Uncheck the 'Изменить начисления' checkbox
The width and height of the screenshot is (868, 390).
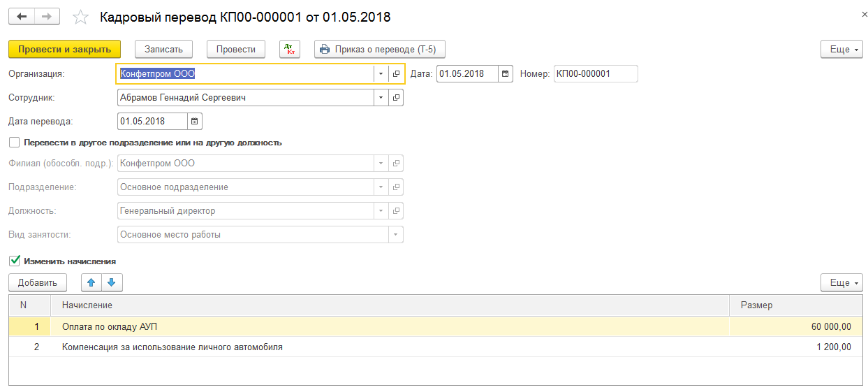pyautogui.click(x=14, y=261)
